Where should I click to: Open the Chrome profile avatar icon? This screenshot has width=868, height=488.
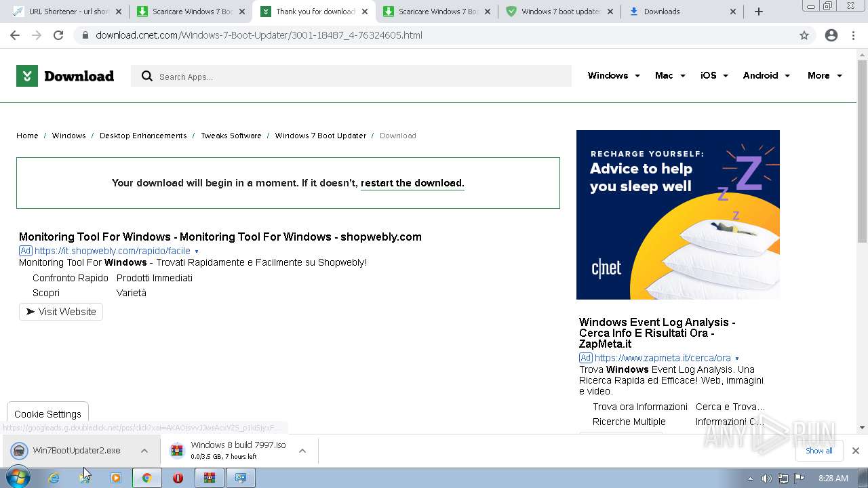tap(831, 35)
